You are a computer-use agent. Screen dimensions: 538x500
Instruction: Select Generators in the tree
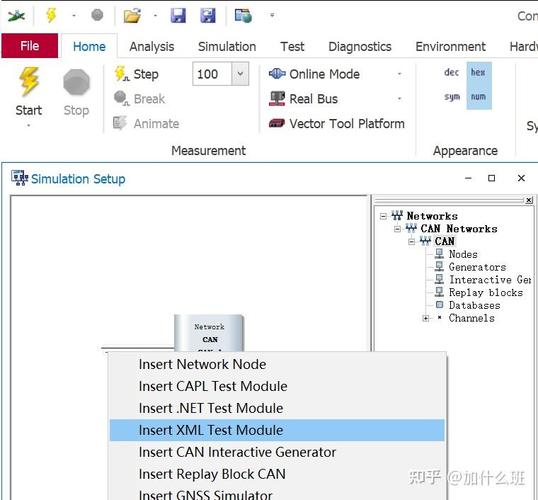477,267
